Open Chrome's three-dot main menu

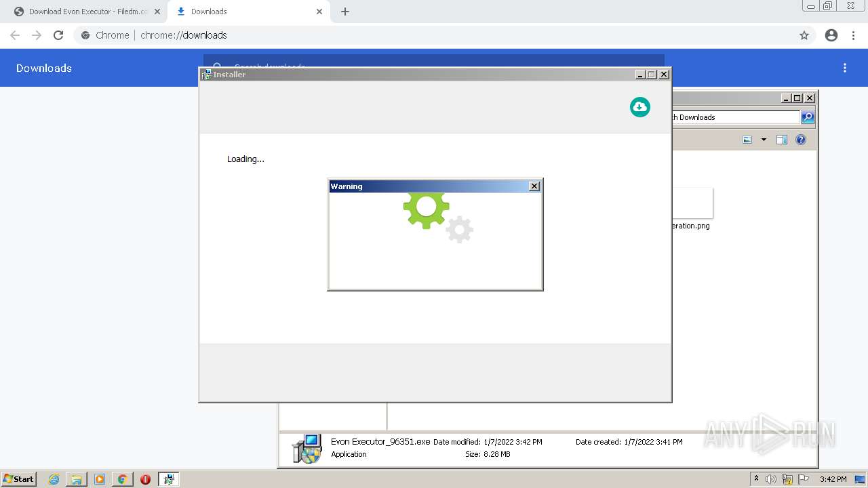click(854, 35)
